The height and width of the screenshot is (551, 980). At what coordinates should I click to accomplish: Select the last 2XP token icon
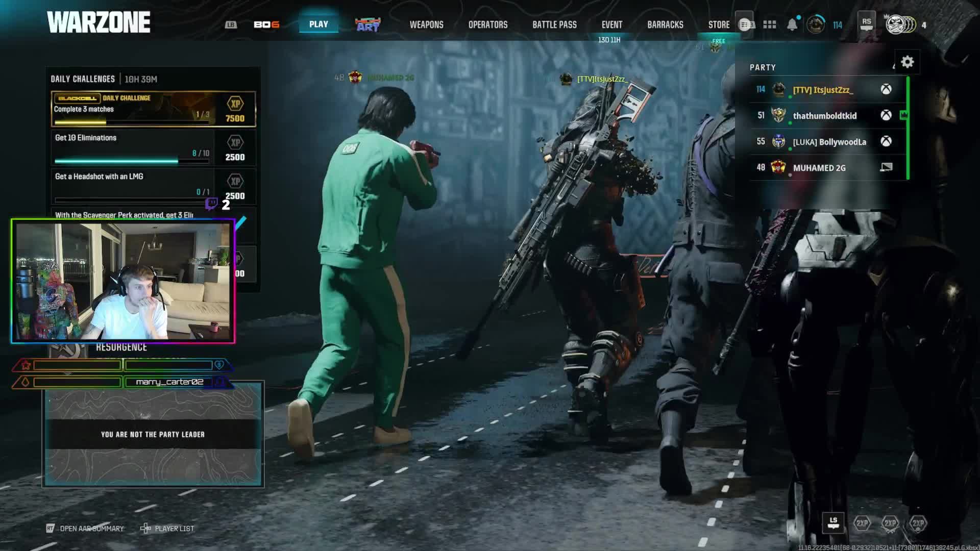click(x=918, y=523)
